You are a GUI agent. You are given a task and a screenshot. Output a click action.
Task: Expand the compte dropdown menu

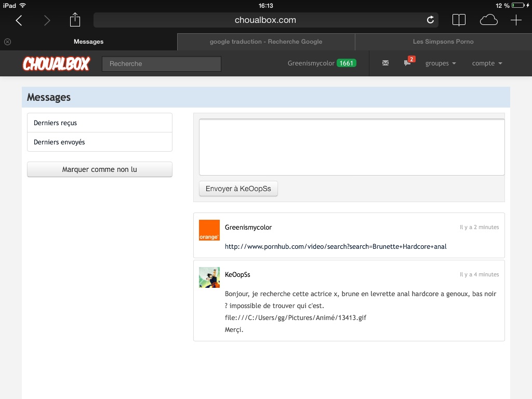coord(487,63)
